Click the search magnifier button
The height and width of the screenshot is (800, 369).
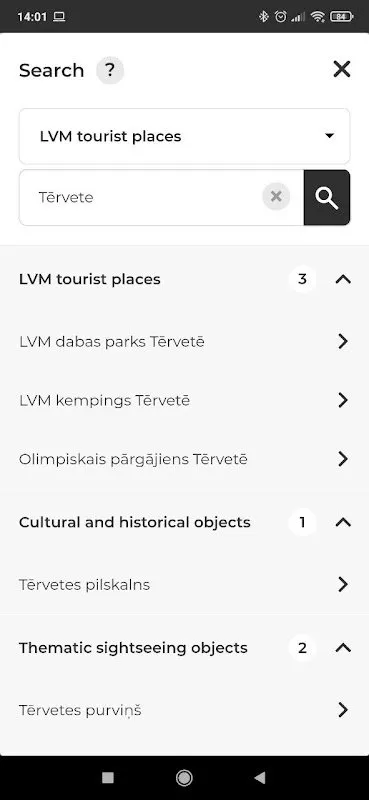tap(327, 197)
